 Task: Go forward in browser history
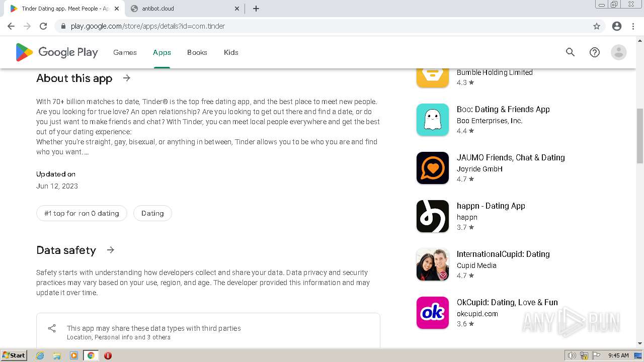point(27,26)
